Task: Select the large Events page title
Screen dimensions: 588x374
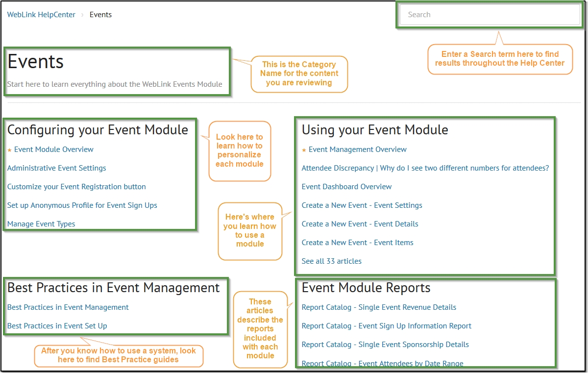Action: point(36,62)
